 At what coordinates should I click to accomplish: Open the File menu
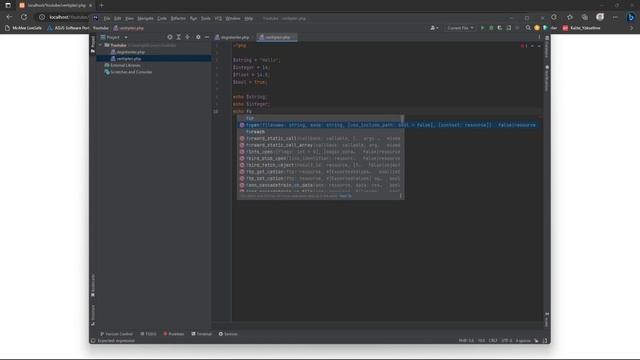pyautogui.click(x=107, y=18)
